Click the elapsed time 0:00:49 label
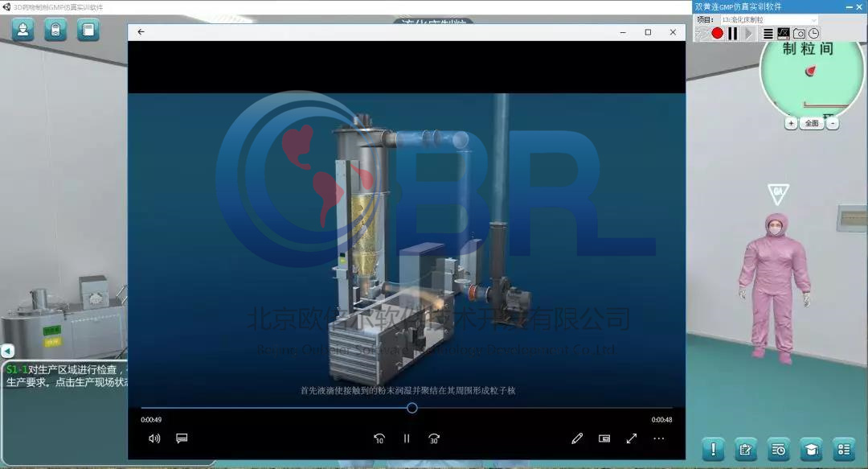This screenshot has width=868, height=469. pos(151,420)
